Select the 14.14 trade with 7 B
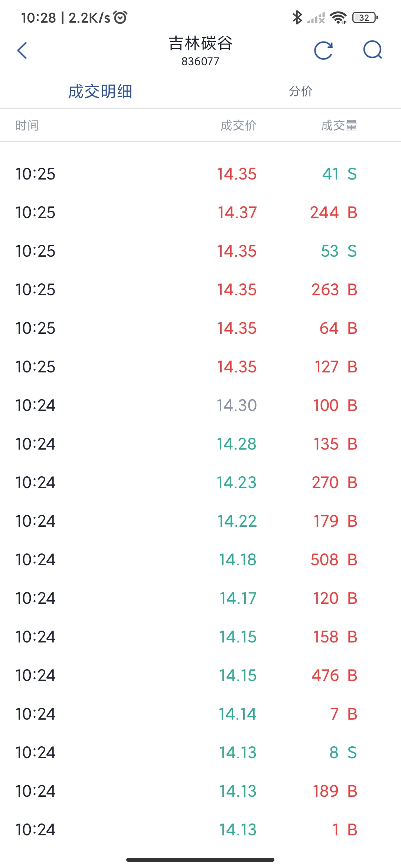The height and width of the screenshot is (868, 401). (x=200, y=714)
